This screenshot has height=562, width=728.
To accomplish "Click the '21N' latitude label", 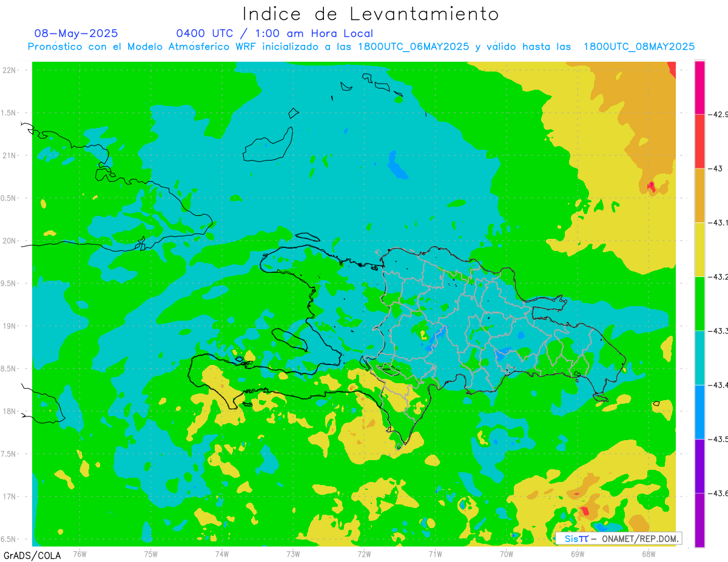I will [x=8, y=155].
